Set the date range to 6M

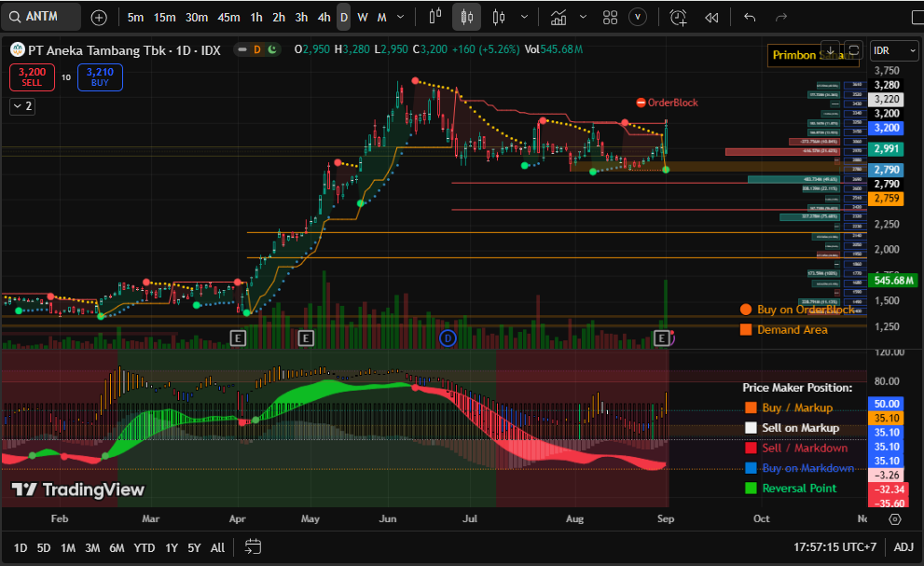click(117, 547)
